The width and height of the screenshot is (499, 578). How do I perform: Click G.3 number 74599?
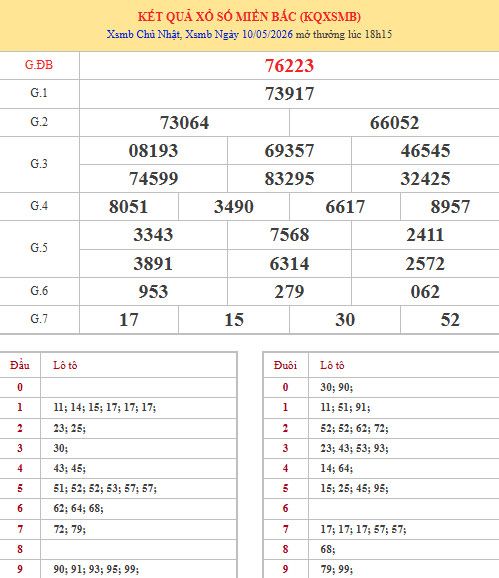tap(153, 178)
